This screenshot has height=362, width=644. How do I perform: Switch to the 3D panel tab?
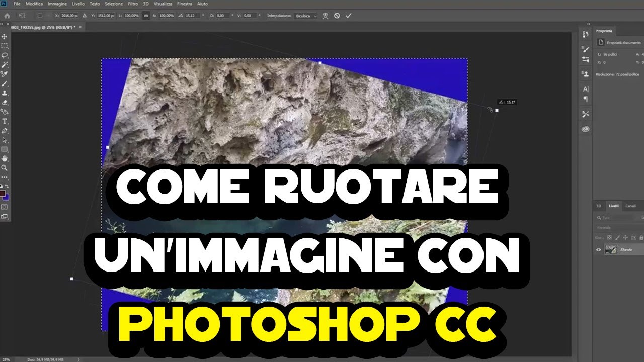click(x=599, y=206)
